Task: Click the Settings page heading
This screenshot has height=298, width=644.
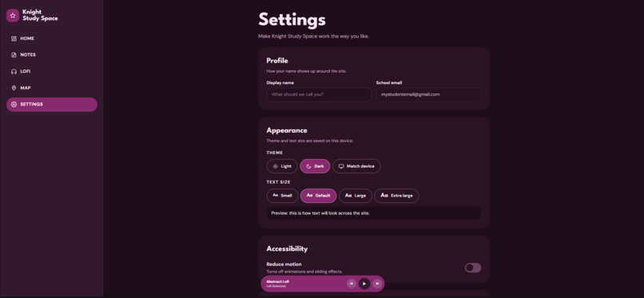Action: [292, 20]
